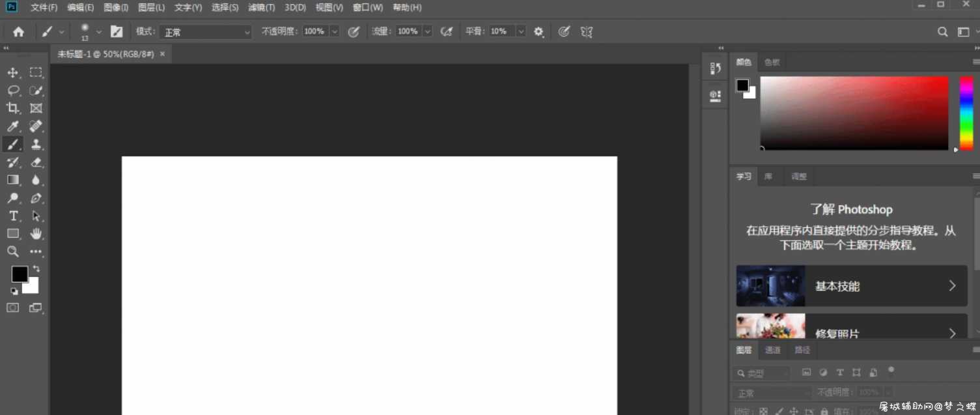Select the Clone Stamp tool
The image size is (980, 415).
pos(36,144)
